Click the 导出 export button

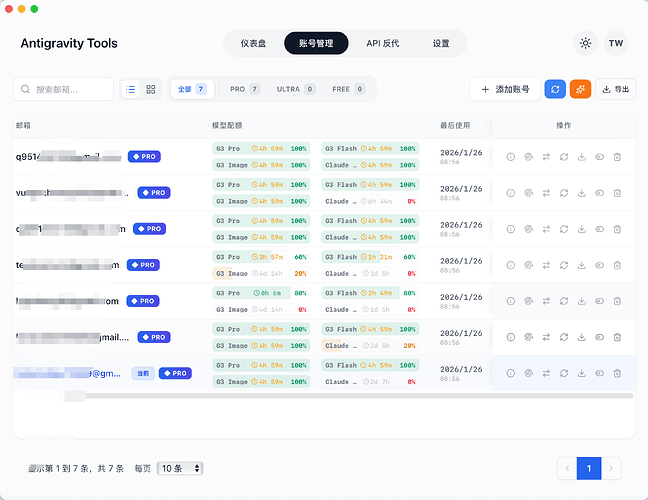click(616, 89)
